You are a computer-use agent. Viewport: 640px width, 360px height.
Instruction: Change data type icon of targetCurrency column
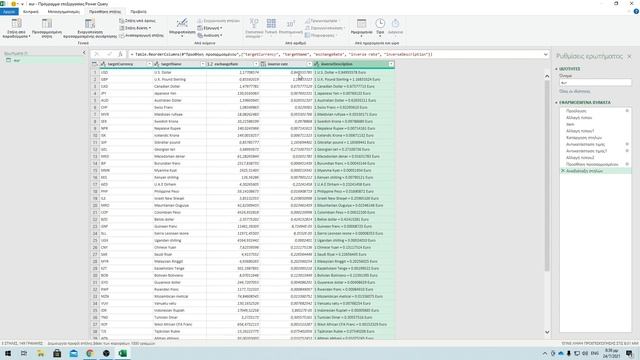[103, 64]
